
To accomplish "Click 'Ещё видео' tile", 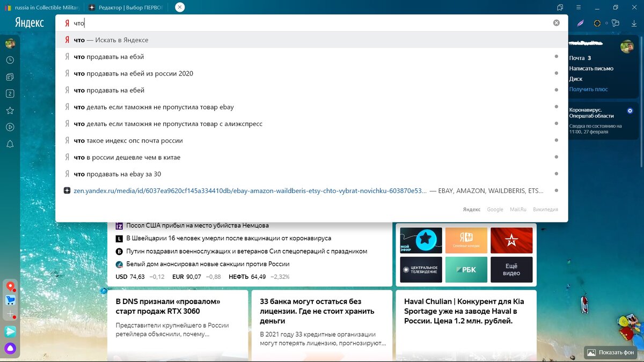I will pos(511,269).
